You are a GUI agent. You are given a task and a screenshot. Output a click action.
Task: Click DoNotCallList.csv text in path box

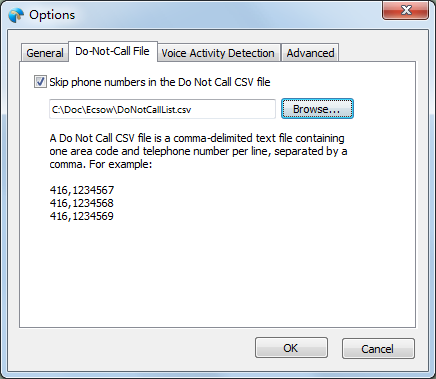pyautogui.click(x=154, y=110)
